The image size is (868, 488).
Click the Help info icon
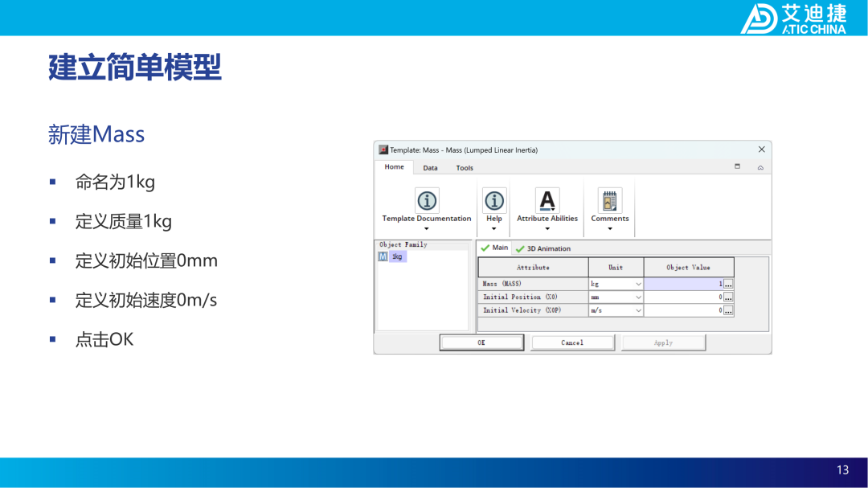coord(493,200)
